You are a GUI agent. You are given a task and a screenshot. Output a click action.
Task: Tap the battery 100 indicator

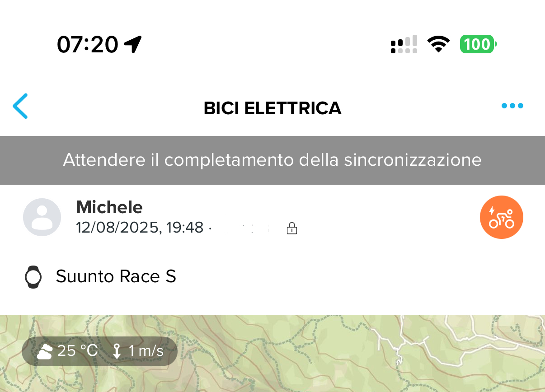[479, 44]
